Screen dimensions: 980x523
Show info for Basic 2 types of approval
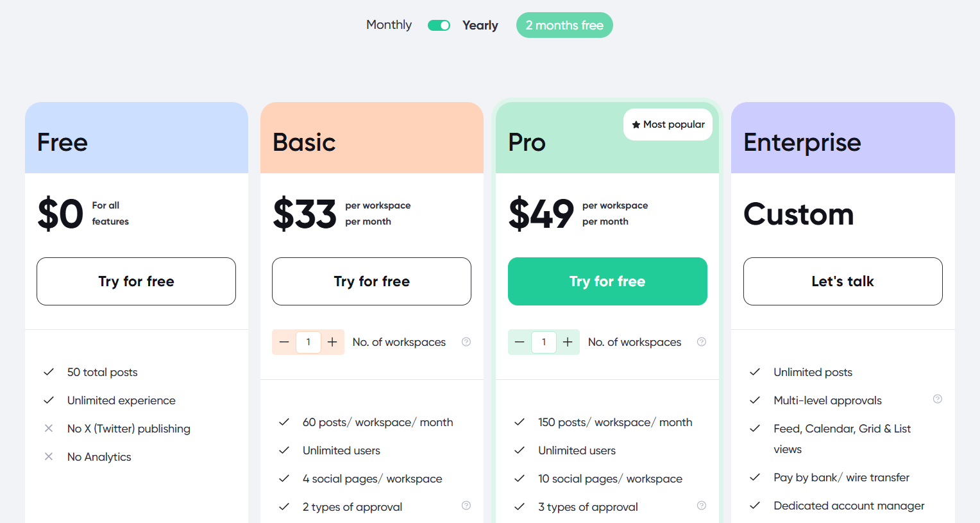pos(466,506)
